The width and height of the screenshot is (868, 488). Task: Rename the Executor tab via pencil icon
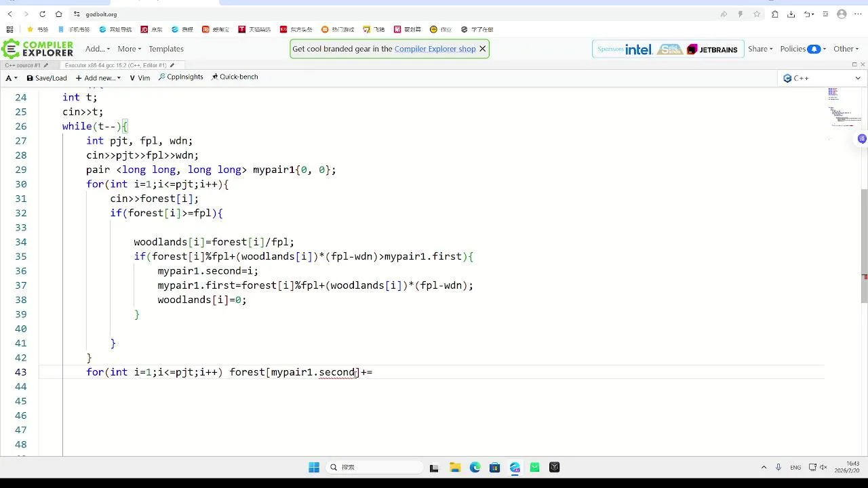[x=172, y=65]
